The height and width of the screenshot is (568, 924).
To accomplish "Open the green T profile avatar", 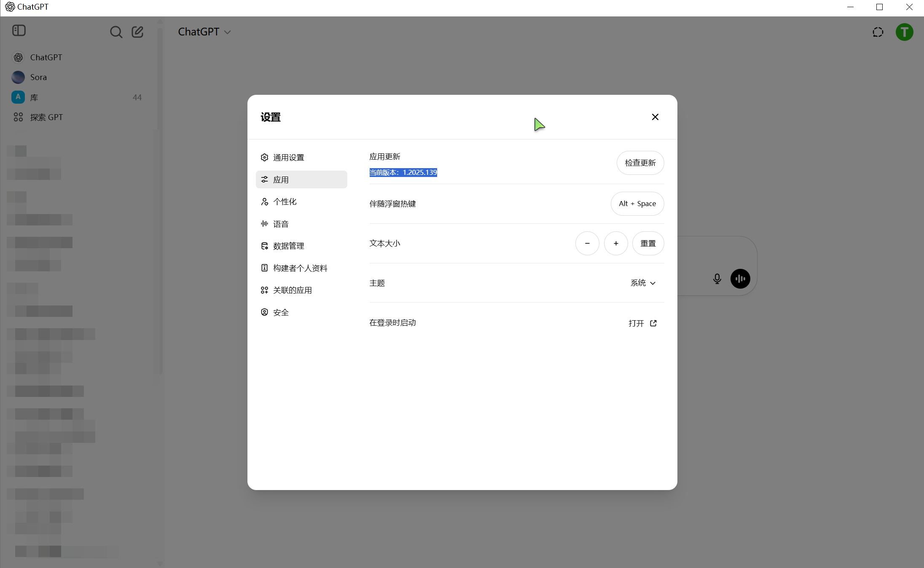I will pos(904,32).
